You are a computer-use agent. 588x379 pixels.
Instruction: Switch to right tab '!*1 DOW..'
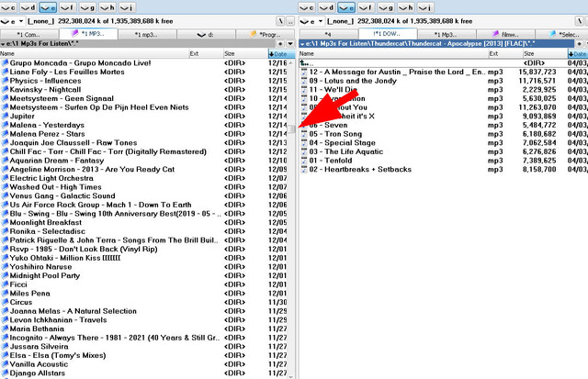coord(388,34)
